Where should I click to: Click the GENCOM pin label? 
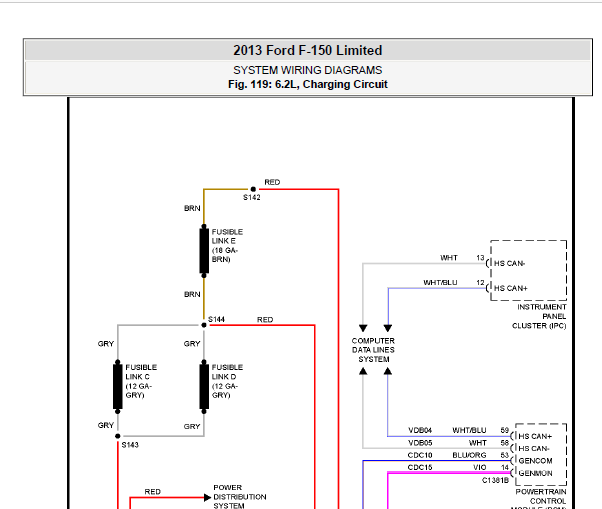coord(535,461)
